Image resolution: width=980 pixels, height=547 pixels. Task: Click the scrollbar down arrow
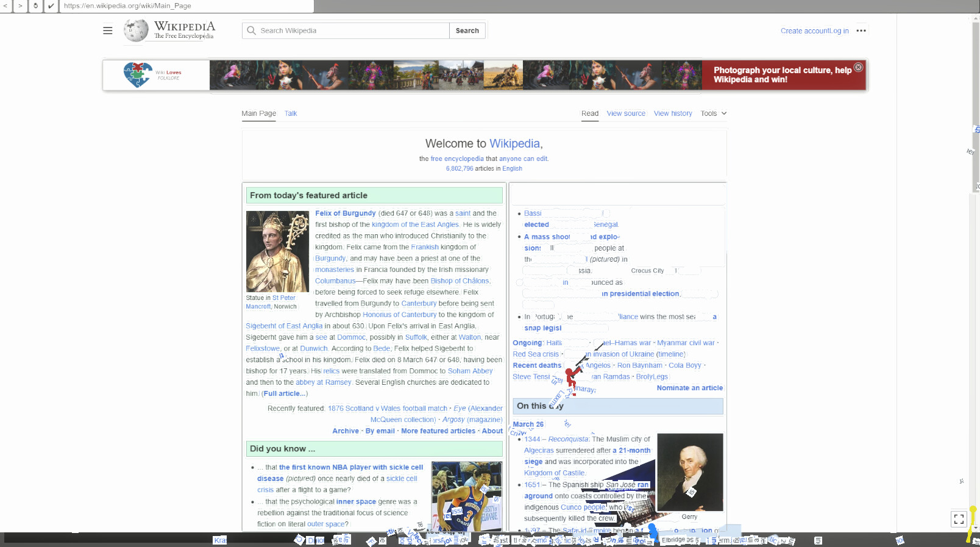[976, 527]
